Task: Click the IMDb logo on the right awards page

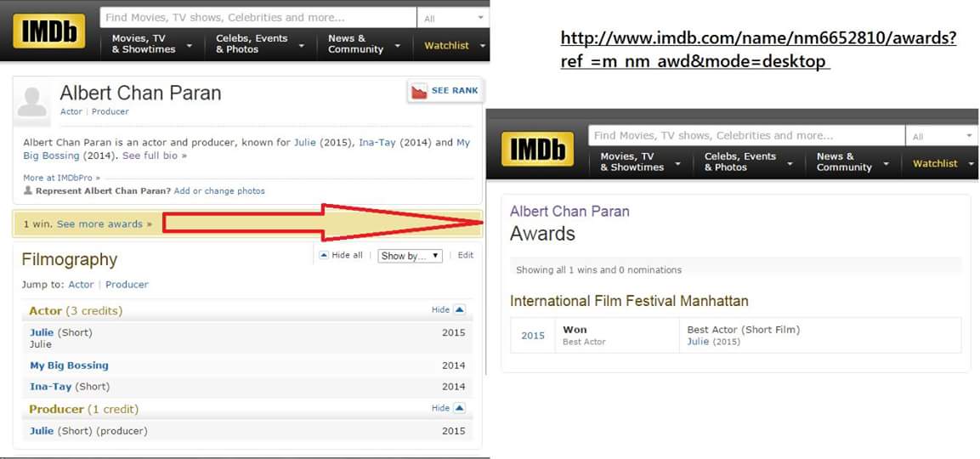Action: point(537,149)
